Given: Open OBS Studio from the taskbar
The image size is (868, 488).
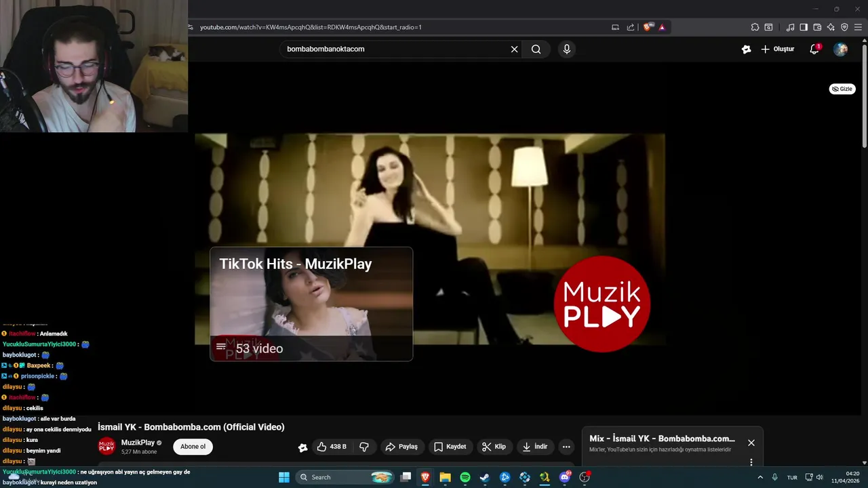Looking at the screenshot, I should point(585,477).
